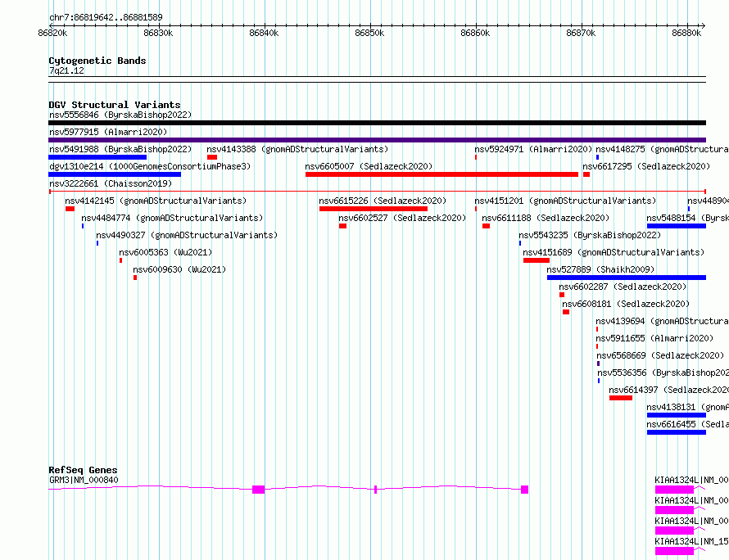Click the 86830k ruler tick label
729x560 pixels.
[159, 33]
